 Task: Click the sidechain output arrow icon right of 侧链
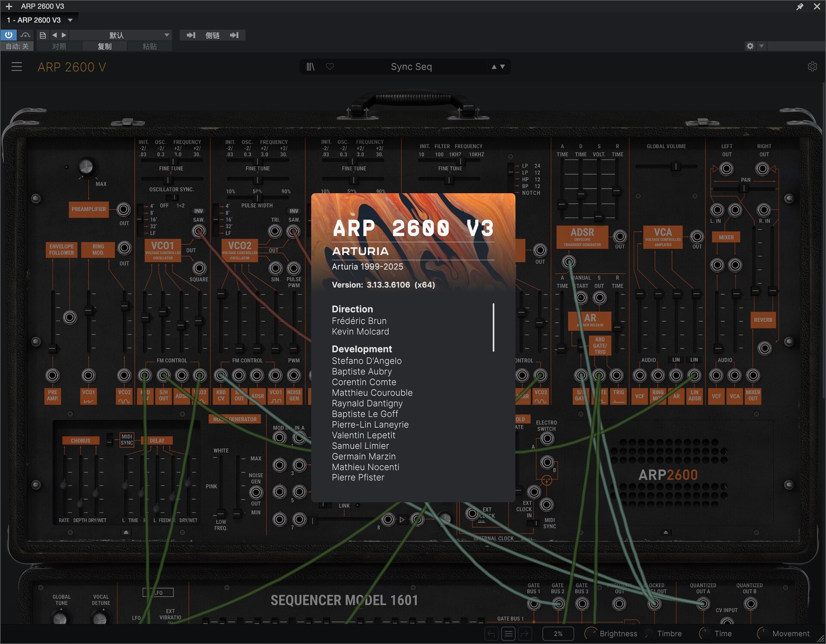pos(234,35)
